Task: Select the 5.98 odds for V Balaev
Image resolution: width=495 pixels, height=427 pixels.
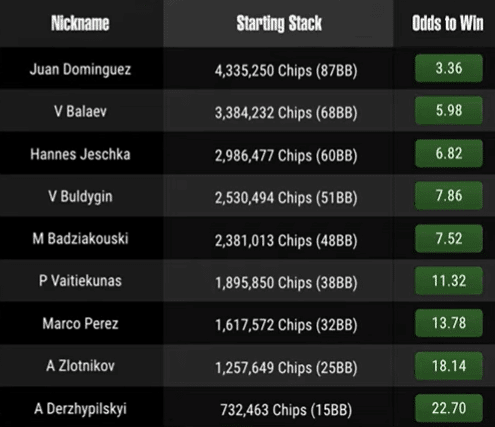Action: [x=449, y=111]
